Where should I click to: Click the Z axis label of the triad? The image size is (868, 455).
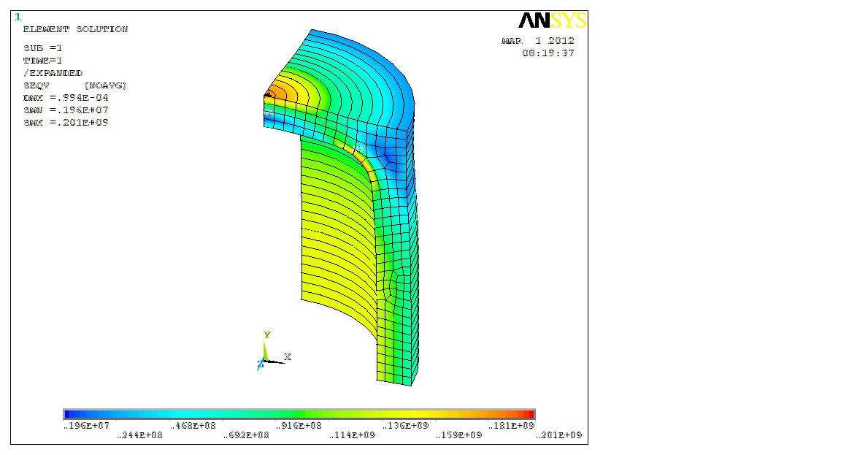260,364
